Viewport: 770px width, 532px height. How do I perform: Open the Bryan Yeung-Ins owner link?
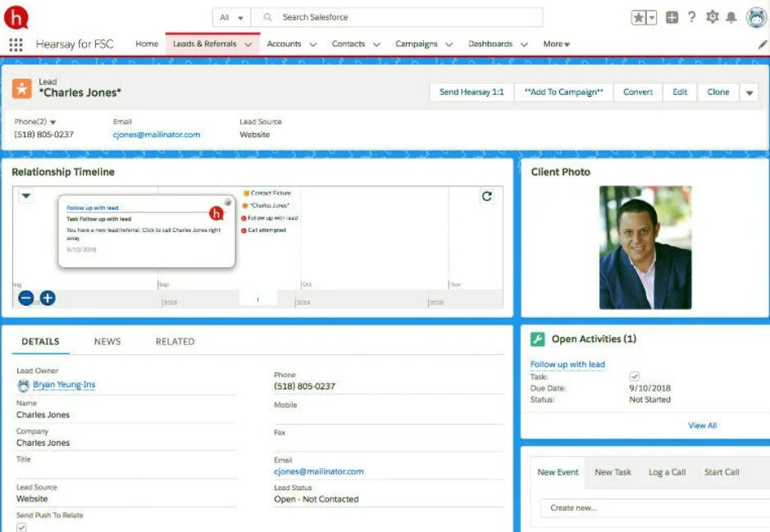pos(64,384)
